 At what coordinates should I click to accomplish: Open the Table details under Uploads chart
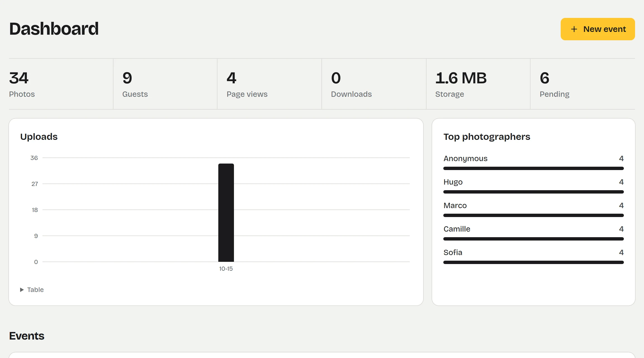pos(32,290)
